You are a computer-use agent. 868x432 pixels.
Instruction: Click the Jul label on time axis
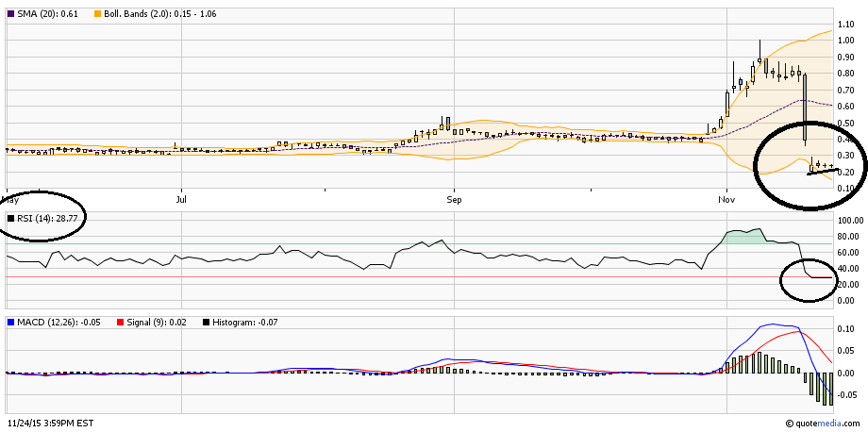pyautogui.click(x=180, y=200)
